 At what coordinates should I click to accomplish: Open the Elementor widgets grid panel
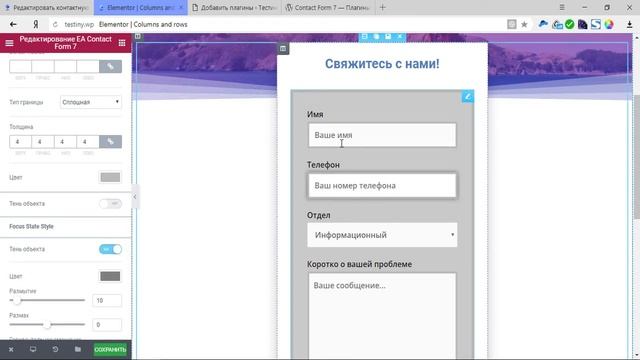click(x=122, y=43)
